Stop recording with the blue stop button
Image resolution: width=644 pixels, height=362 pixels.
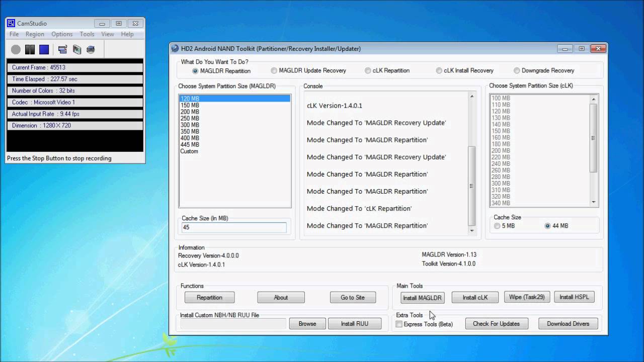[x=44, y=49]
